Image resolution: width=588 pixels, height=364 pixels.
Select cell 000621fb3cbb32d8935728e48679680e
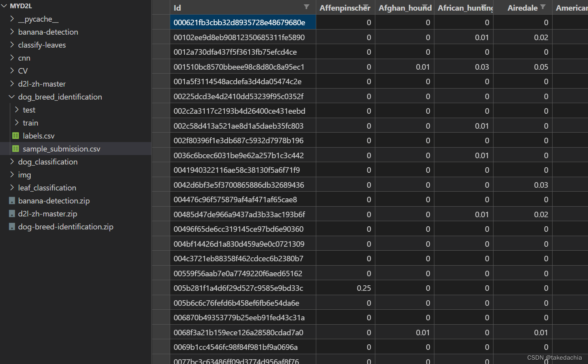[x=243, y=22]
